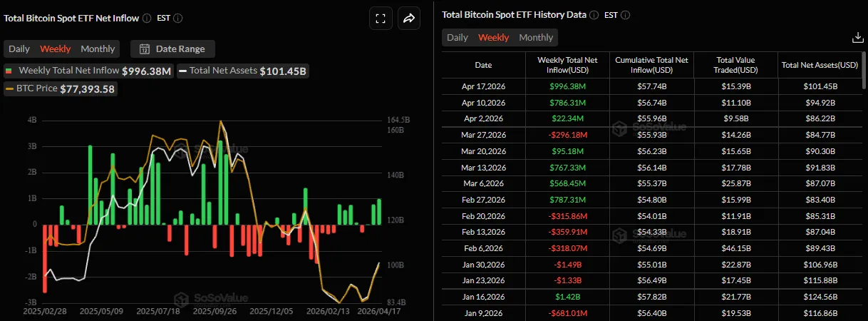Select Daily tab in History Data panel
Image resolution: width=868 pixels, height=321 pixels.
pos(457,38)
